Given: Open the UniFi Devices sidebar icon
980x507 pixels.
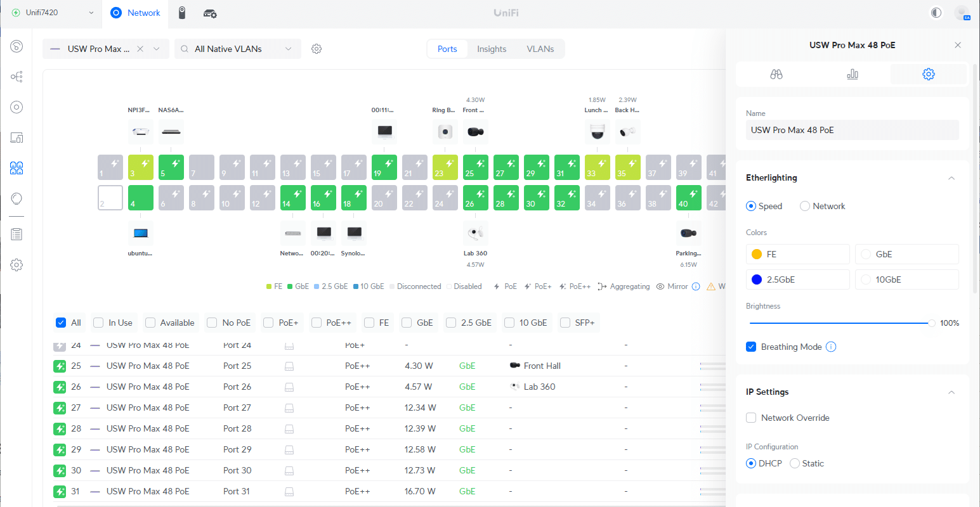Looking at the screenshot, I should point(17,107).
